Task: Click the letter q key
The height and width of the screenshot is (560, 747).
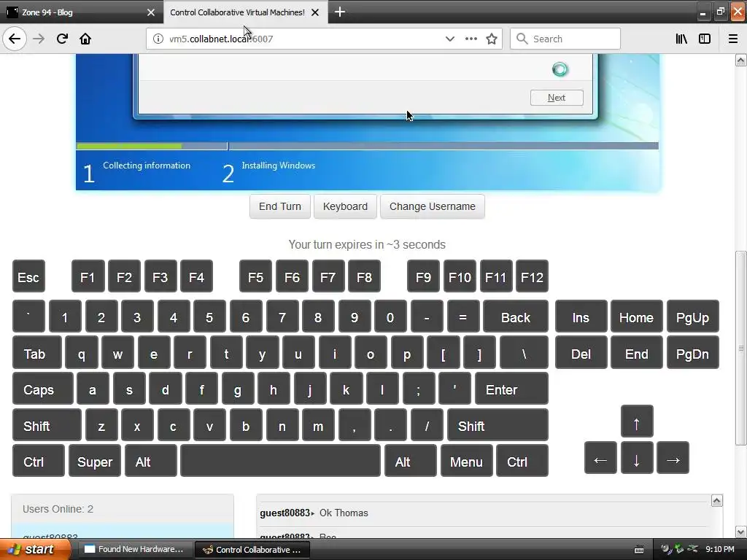Action: [x=82, y=353]
